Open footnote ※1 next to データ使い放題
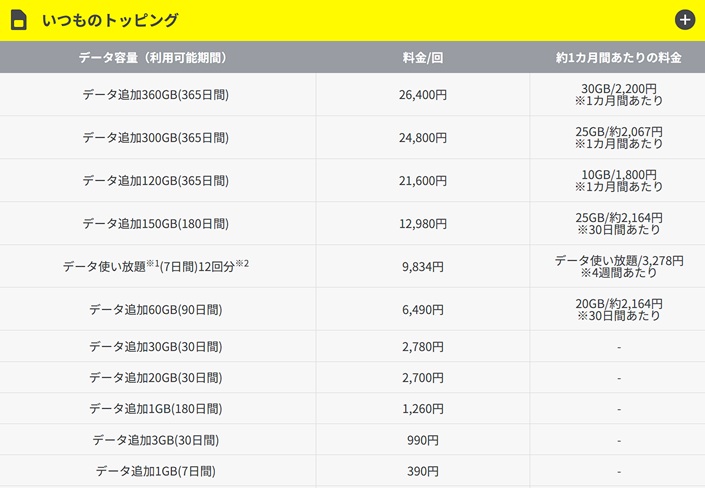Screen dimensions: 705x488 pos(153,262)
